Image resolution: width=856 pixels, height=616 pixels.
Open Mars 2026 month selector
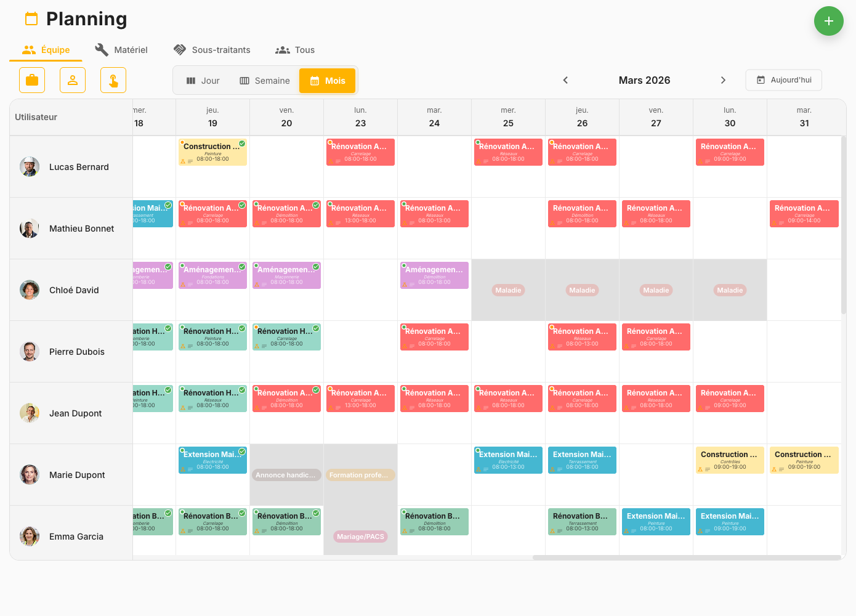(644, 80)
